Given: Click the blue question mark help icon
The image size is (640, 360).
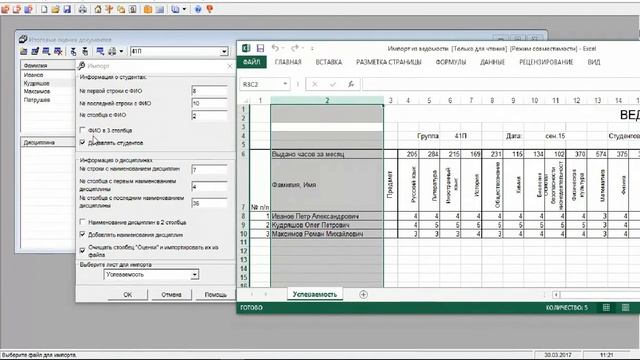Looking at the screenshot, I should coord(198,9).
